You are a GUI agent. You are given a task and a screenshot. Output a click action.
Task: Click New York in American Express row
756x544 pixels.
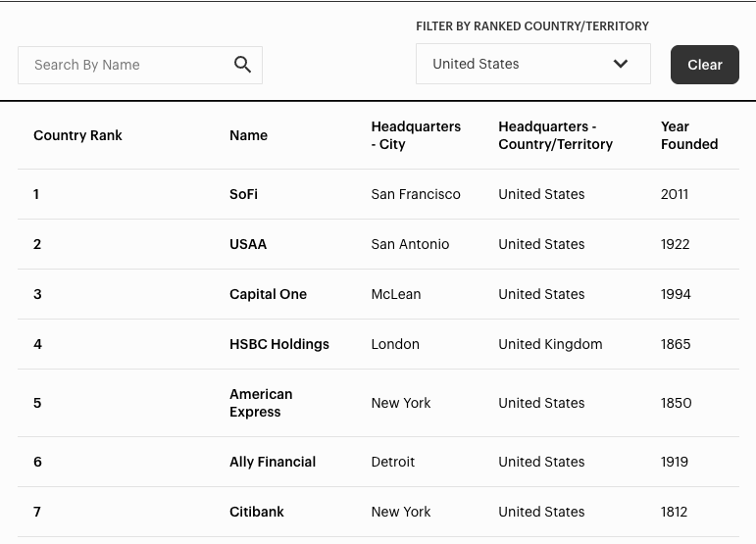click(x=401, y=403)
